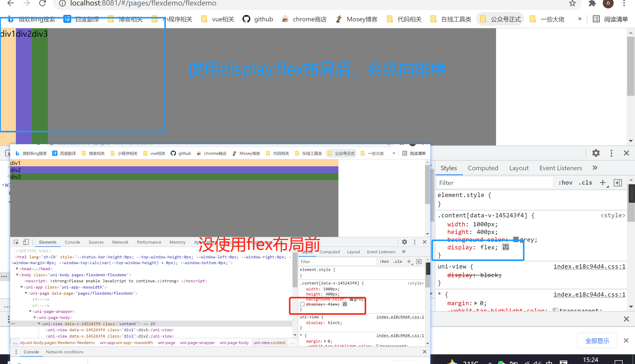Tick the checkbox beside struck-through display: flex
Image resolution: width=635 pixels, height=364 pixels.
click(x=302, y=304)
